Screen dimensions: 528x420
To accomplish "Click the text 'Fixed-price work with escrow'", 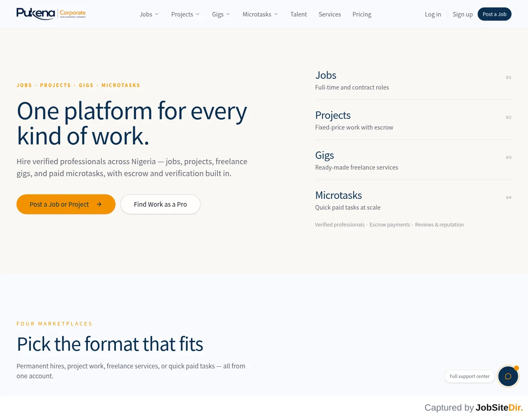I will (354, 127).
